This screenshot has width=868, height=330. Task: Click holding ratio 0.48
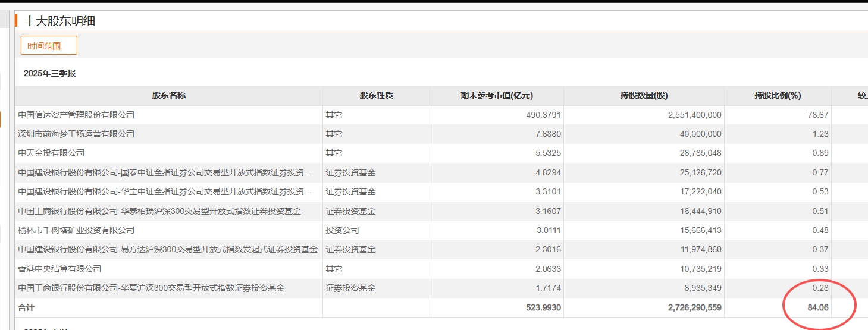pos(820,230)
